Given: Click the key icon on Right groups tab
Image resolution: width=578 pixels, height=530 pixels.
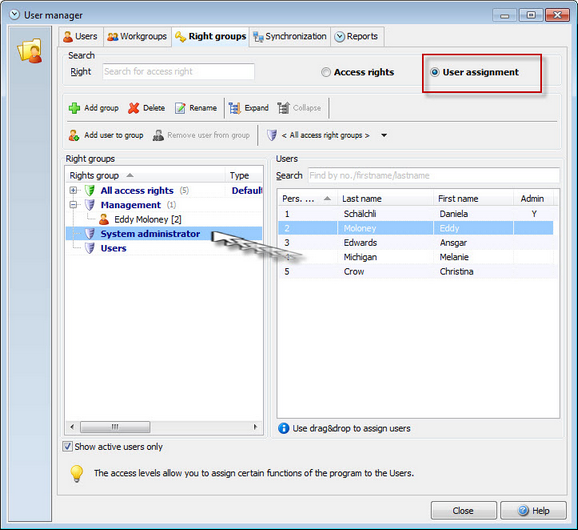Looking at the screenshot, I should pyautogui.click(x=180, y=36).
